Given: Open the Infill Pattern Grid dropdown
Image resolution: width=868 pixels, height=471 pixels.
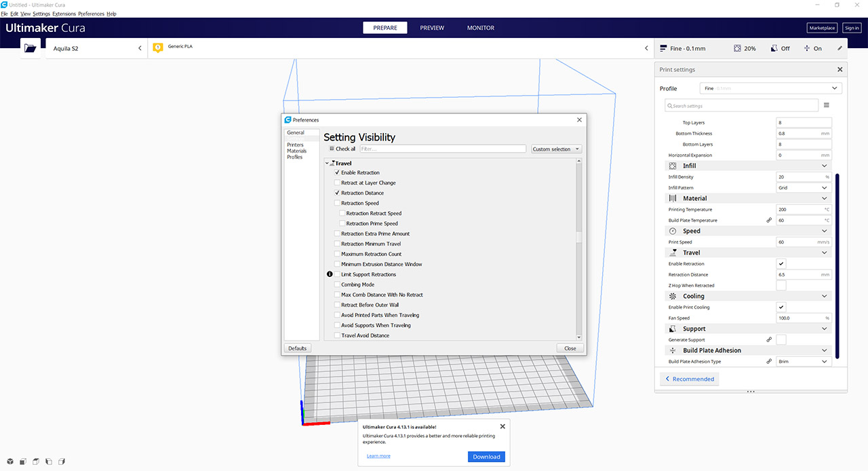Looking at the screenshot, I should (804, 187).
